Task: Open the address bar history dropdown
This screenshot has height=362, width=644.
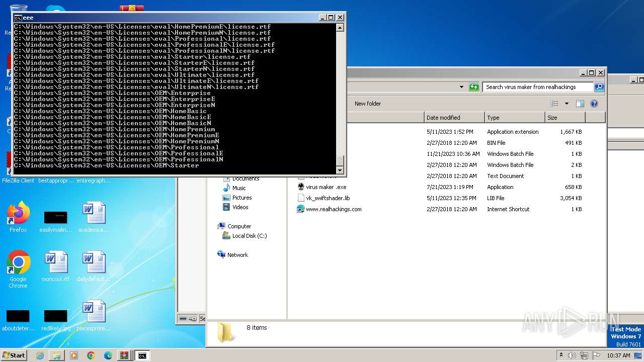Action: click(x=461, y=87)
